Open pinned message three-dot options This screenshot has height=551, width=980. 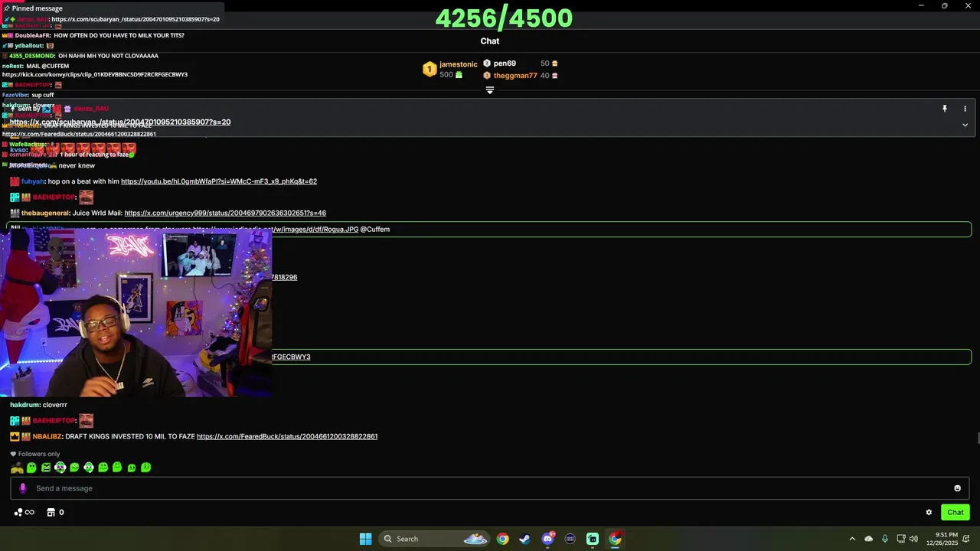tap(965, 109)
